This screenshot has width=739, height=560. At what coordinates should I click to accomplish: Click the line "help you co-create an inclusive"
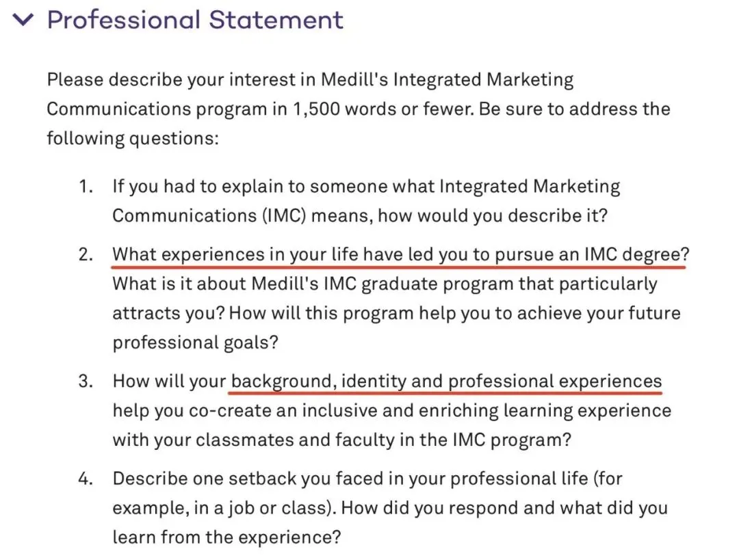(391, 411)
